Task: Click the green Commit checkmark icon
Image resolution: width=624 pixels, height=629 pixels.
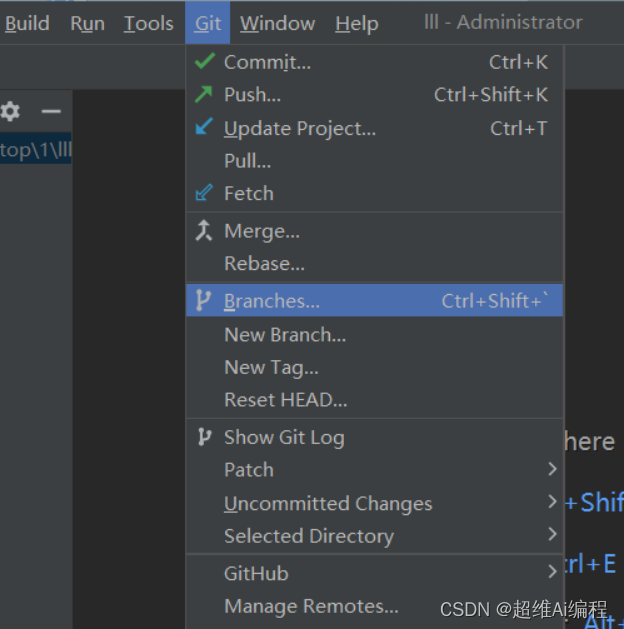Action: (205, 61)
